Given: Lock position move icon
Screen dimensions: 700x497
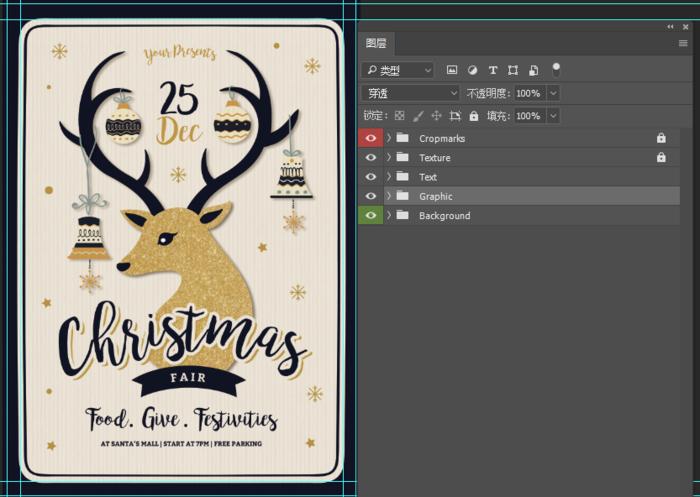Looking at the screenshot, I should [436, 116].
